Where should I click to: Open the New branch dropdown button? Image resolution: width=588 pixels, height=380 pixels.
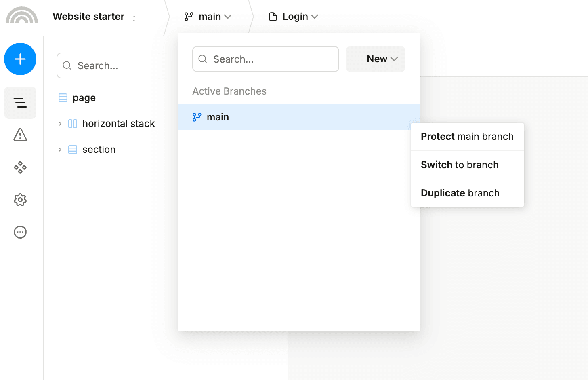[x=376, y=59]
